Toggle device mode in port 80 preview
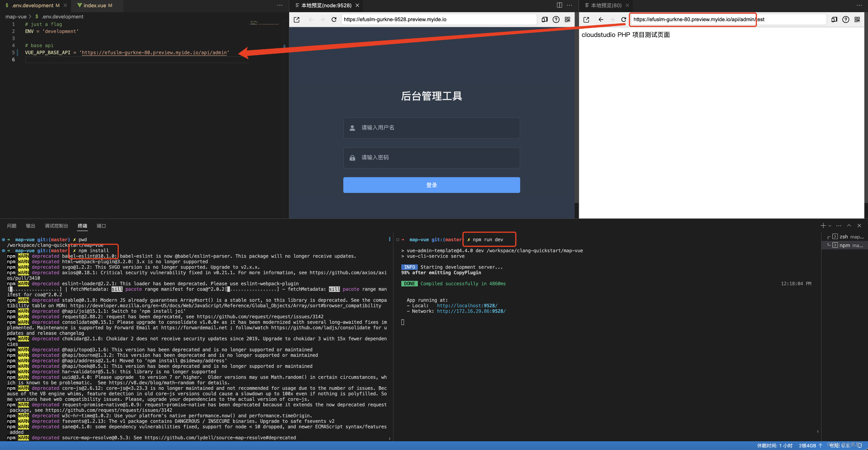The image size is (868, 450). coord(834,20)
